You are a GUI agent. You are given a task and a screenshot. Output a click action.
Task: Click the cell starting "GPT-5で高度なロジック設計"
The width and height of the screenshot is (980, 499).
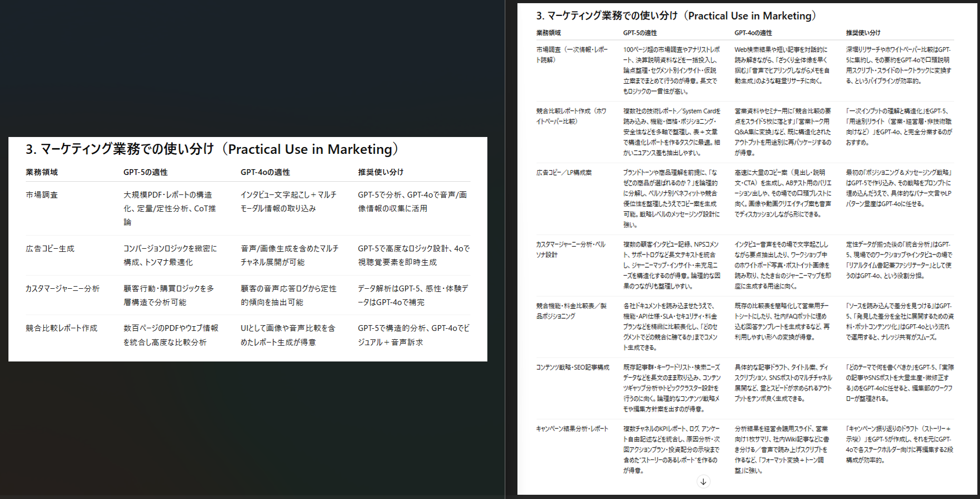[414, 256]
